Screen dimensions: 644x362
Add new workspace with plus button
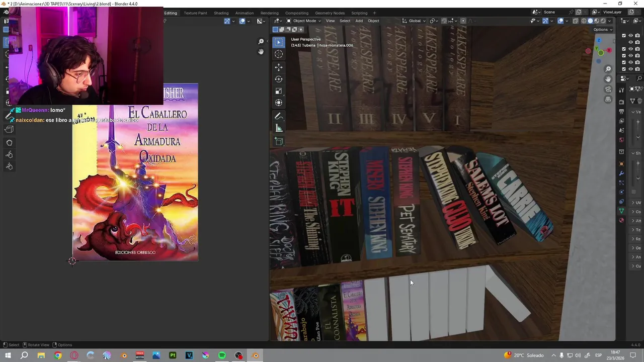tap(374, 13)
